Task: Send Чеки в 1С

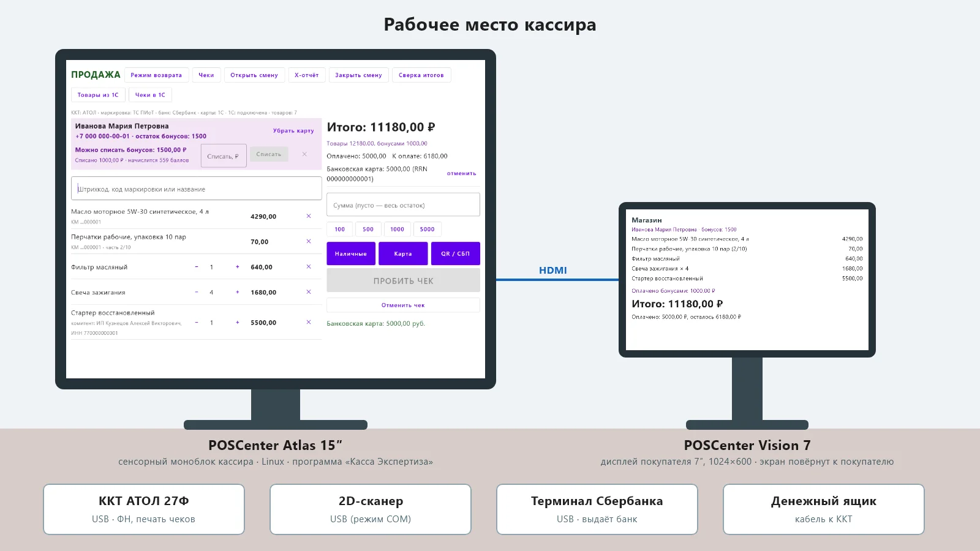Action: pos(150,95)
